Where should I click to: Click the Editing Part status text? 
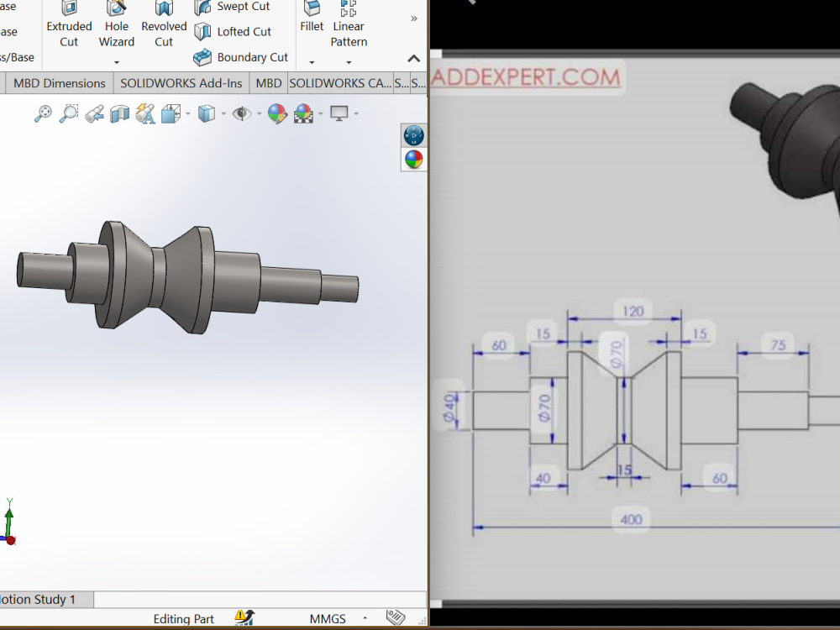[183, 619]
